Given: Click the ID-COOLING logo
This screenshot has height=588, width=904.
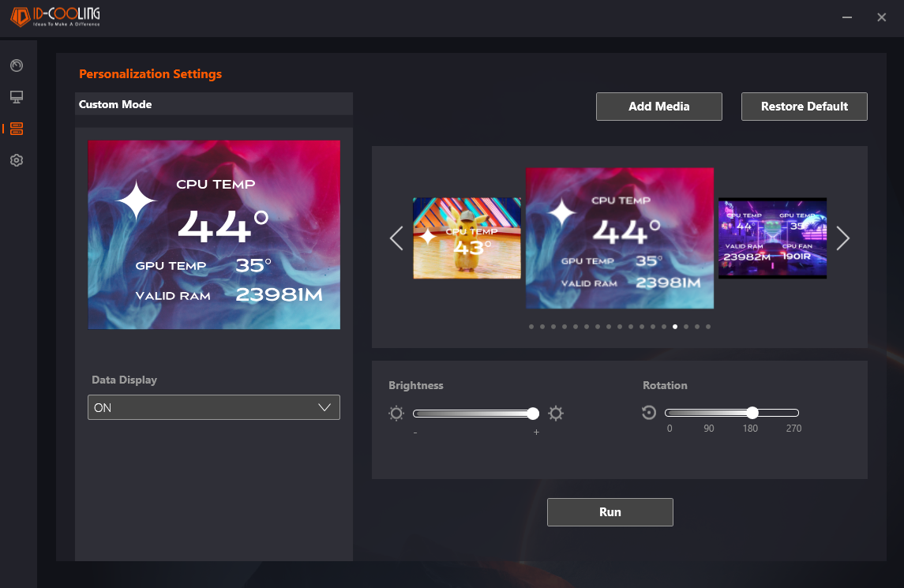Looking at the screenshot, I should (55, 17).
